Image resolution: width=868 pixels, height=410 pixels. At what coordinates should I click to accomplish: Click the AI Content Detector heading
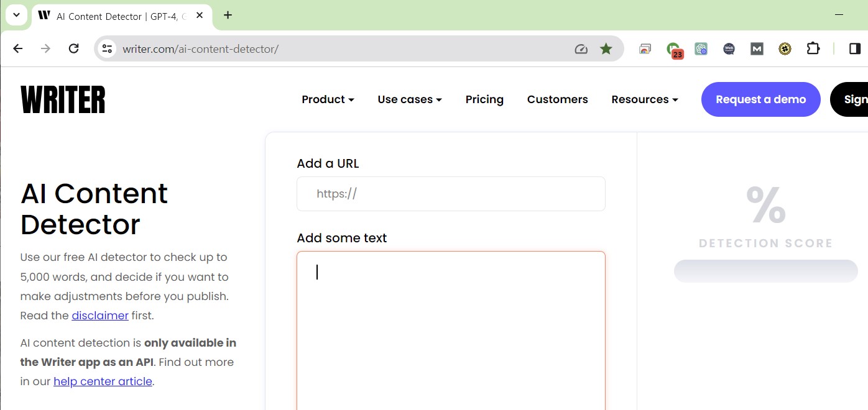tap(94, 209)
